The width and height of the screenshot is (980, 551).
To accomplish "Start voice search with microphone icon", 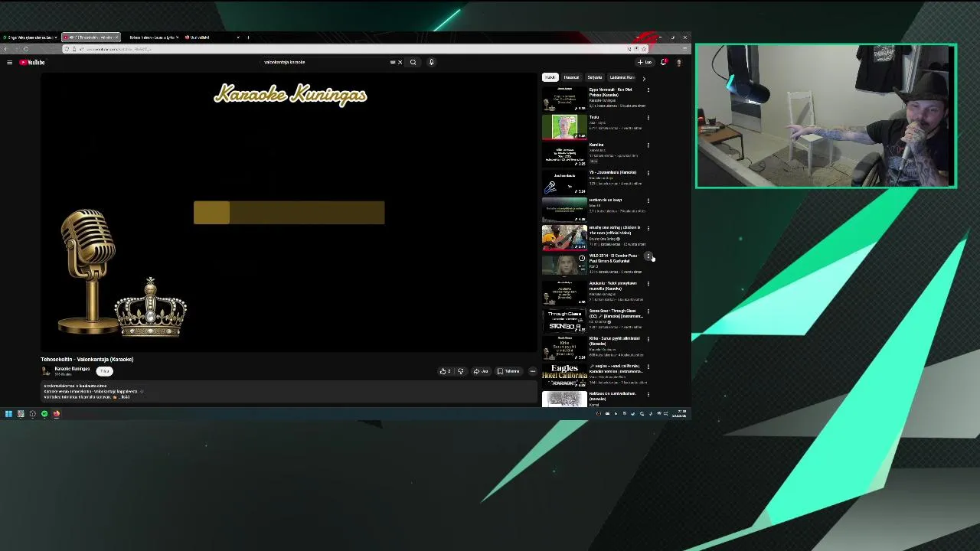I will point(431,62).
